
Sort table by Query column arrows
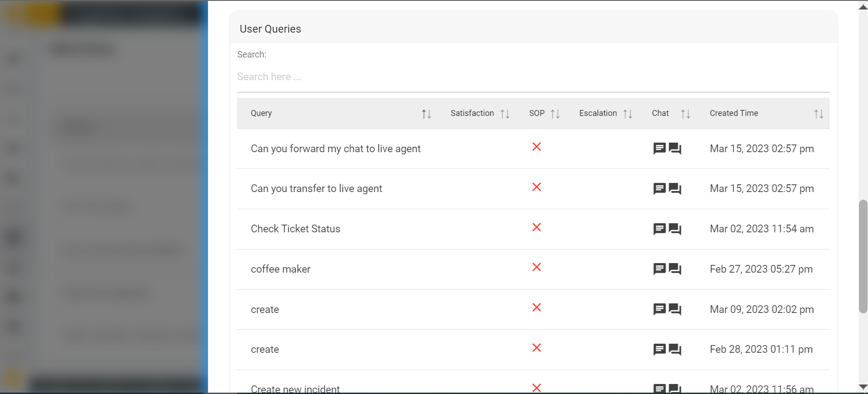[x=426, y=114]
